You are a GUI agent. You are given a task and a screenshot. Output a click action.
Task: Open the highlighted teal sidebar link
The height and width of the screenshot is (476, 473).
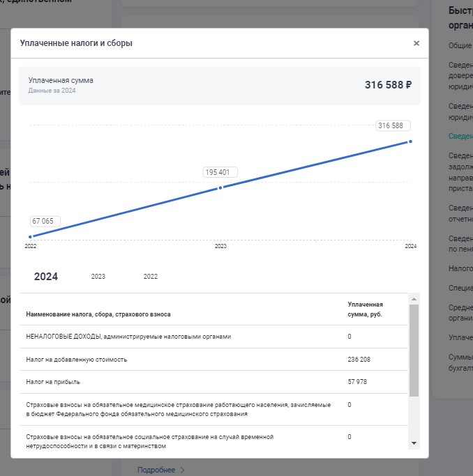[460, 137]
